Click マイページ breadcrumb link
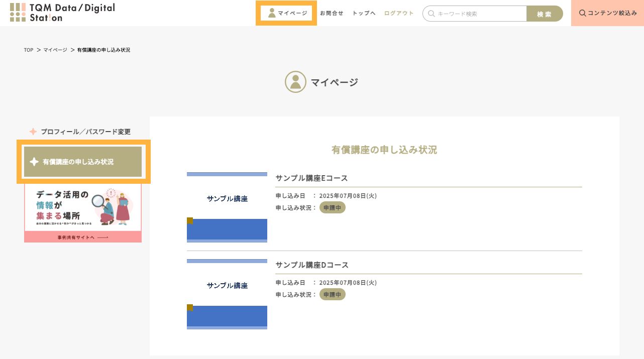Screen dimensions: 644x359 pyautogui.click(x=55, y=50)
